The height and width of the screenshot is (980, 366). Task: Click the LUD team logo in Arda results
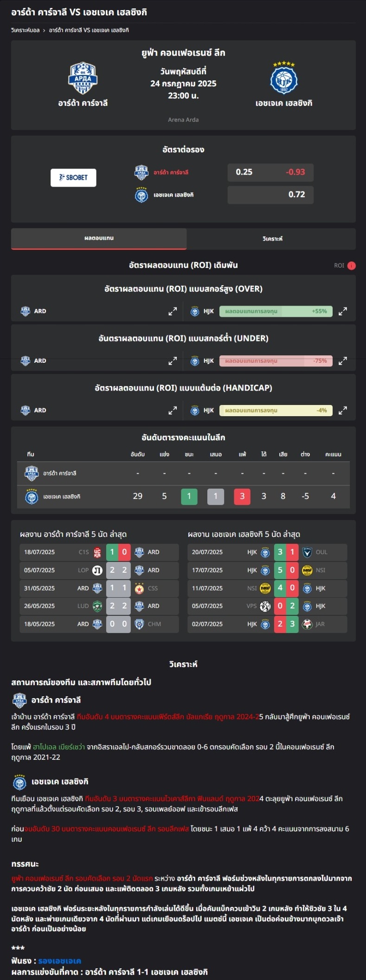pyautogui.click(x=97, y=606)
